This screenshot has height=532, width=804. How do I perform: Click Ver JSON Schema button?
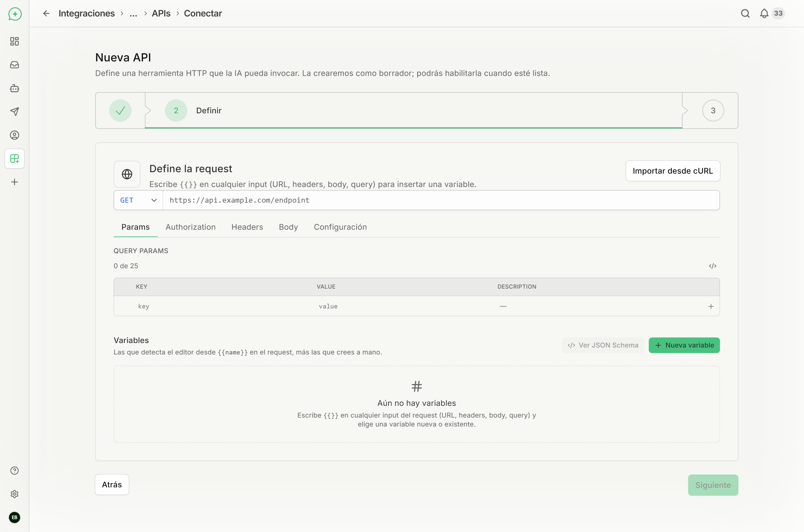coord(603,345)
